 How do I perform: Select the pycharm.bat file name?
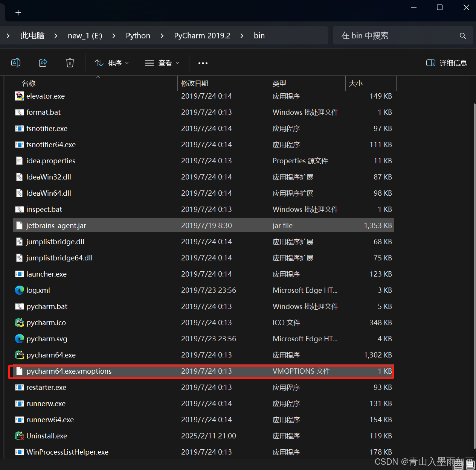[47, 306]
